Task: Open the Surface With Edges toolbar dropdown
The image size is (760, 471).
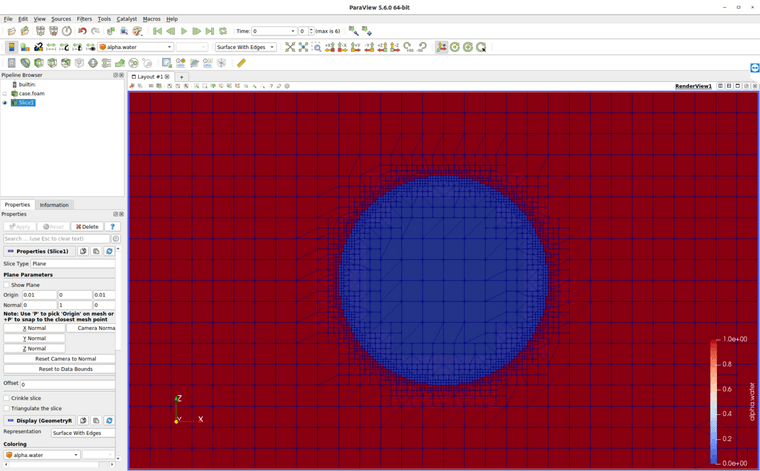Action: coord(245,47)
